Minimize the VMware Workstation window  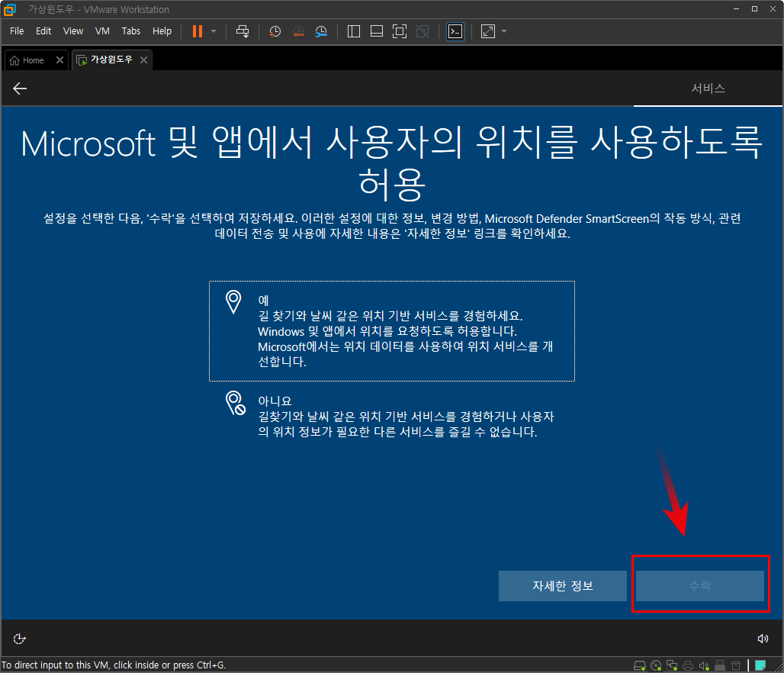(x=736, y=9)
